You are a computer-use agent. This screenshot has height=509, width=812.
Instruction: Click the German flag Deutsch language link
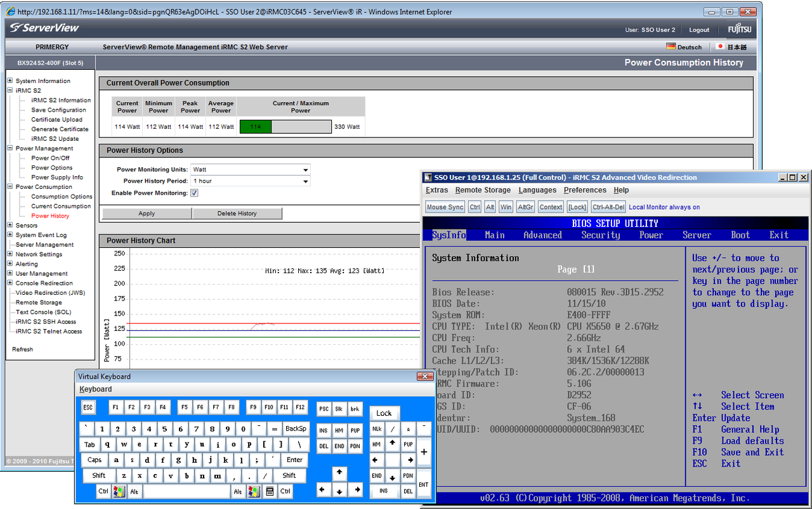point(684,47)
